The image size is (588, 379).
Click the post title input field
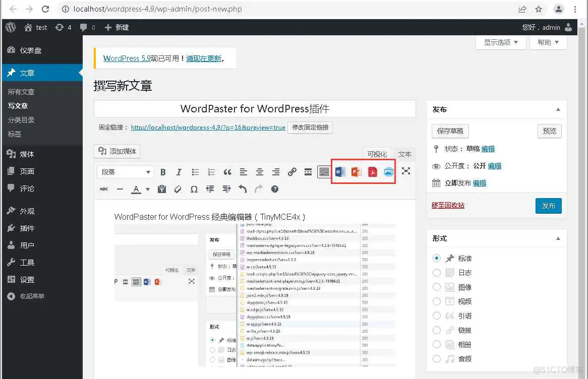pos(255,108)
